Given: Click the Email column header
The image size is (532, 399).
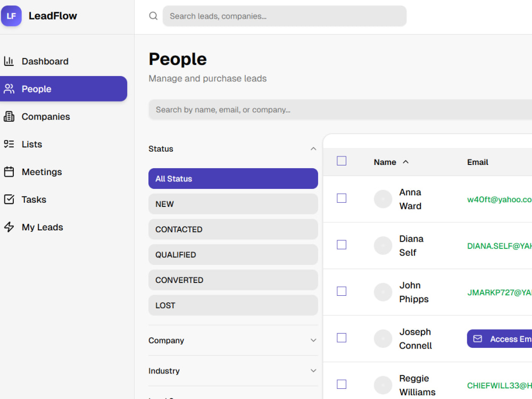Looking at the screenshot, I should (477, 162).
